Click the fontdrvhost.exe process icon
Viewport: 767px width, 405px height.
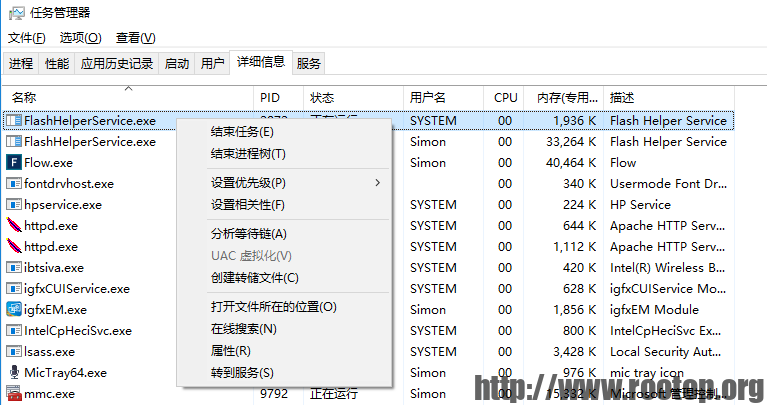(14, 183)
